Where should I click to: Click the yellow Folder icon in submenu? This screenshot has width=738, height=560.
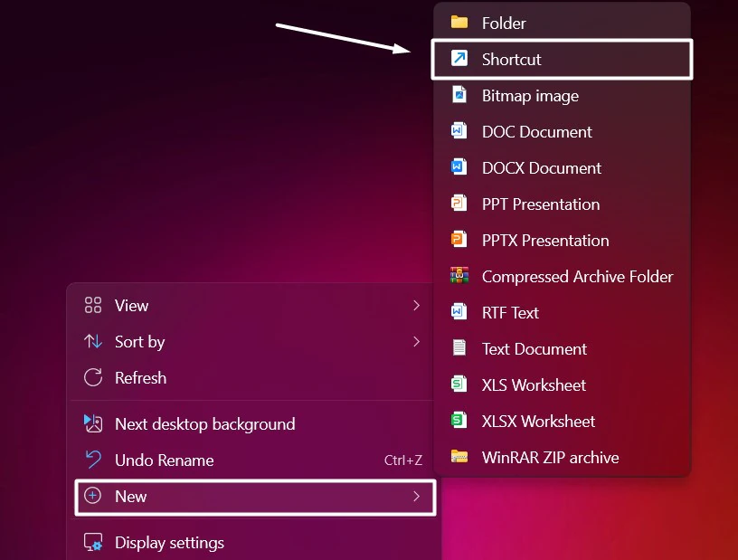[x=459, y=22]
